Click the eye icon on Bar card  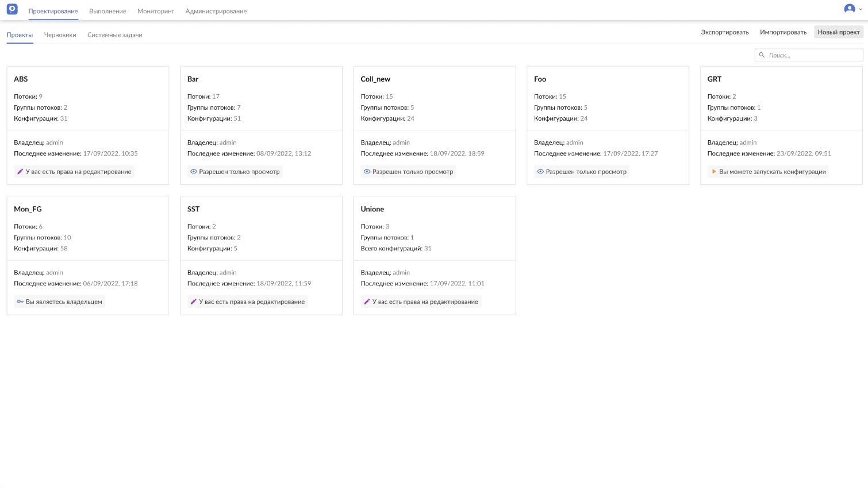pos(194,172)
